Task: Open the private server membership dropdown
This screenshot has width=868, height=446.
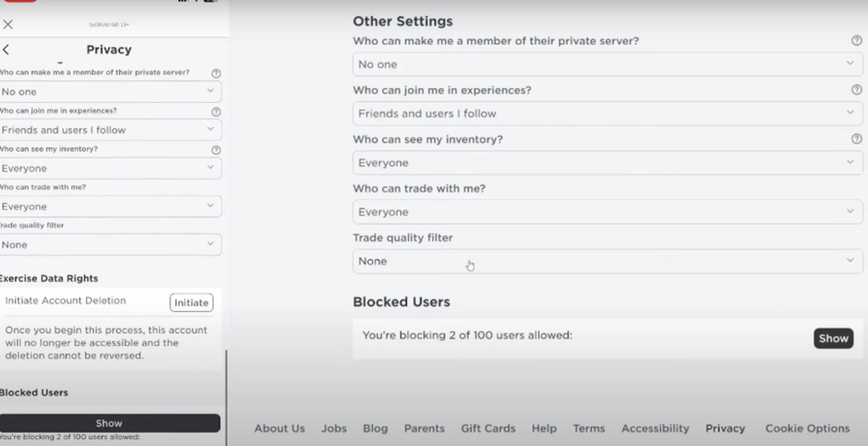Action: click(x=607, y=64)
